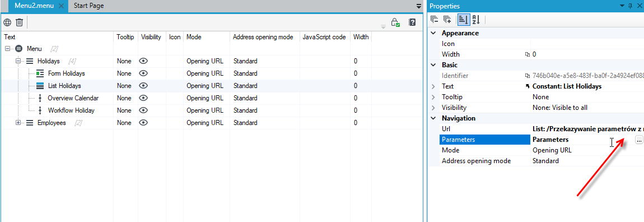The width and height of the screenshot is (644, 222).
Task: Click the Employees submenu hamburger icon
Action: (30, 123)
